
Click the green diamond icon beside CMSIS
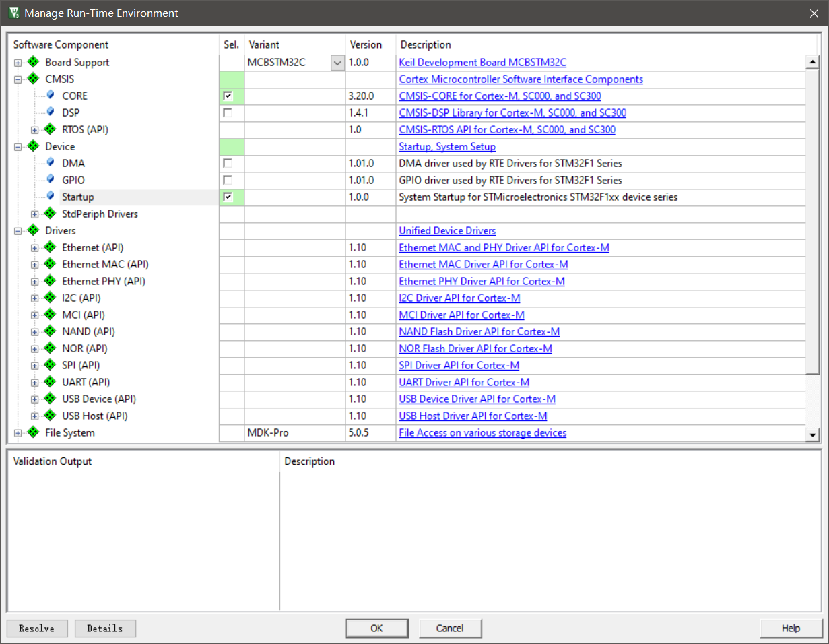pos(33,79)
